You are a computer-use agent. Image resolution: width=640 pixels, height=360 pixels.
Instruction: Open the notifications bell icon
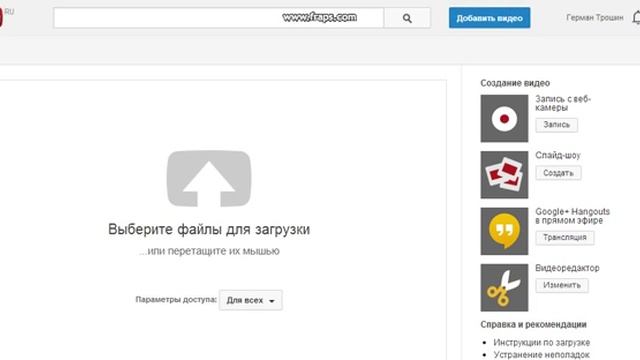(x=636, y=18)
